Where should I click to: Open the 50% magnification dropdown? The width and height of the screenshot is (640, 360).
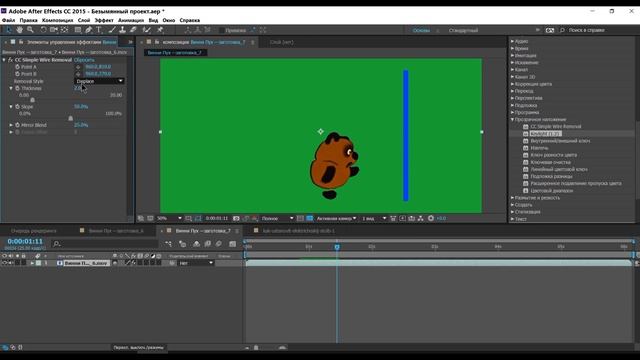pyautogui.click(x=169, y=218)
